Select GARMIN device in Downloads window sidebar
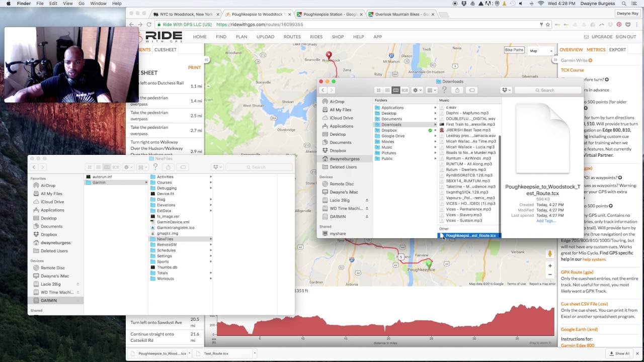 pos(337,216)
